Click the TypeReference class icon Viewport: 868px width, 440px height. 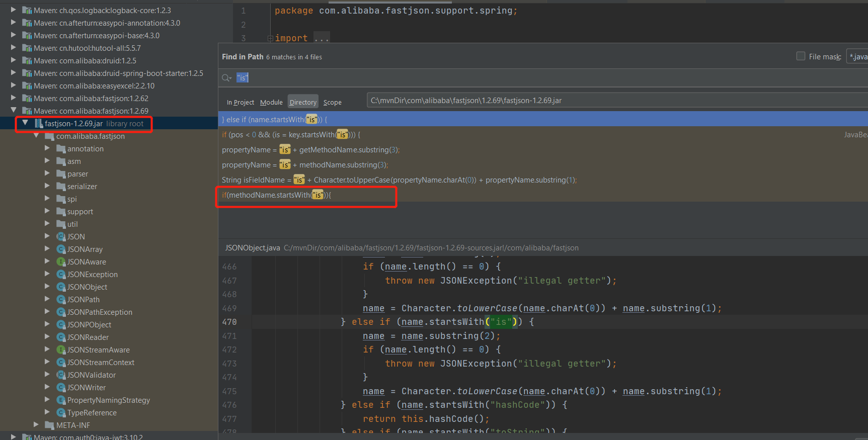[x=61, y=412]
